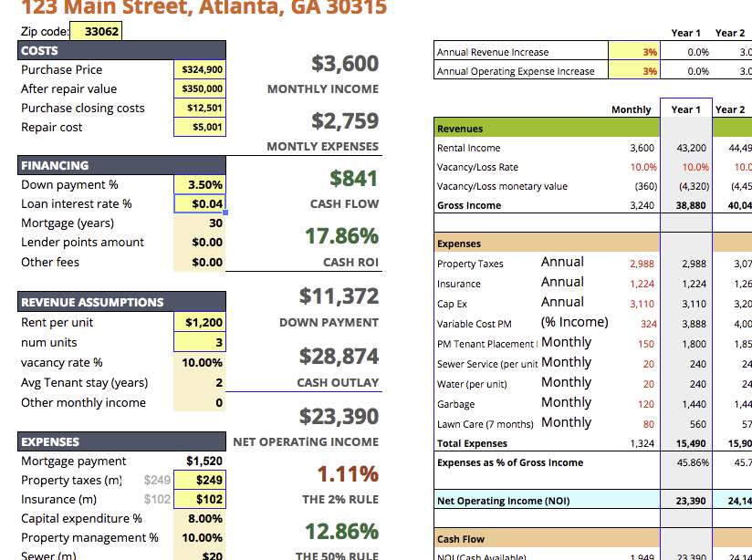Select the Down payment % cell
Screen dimensions: 752x560
199,184
